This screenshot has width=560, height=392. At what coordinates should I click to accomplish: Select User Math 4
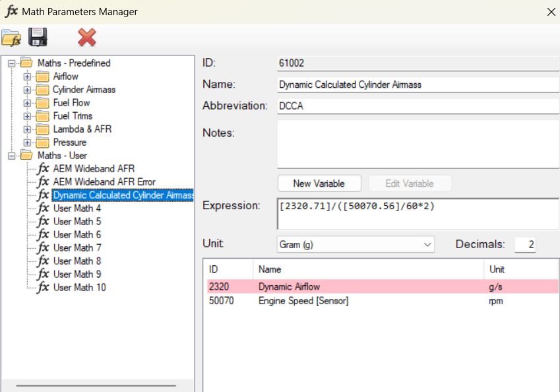77,209
